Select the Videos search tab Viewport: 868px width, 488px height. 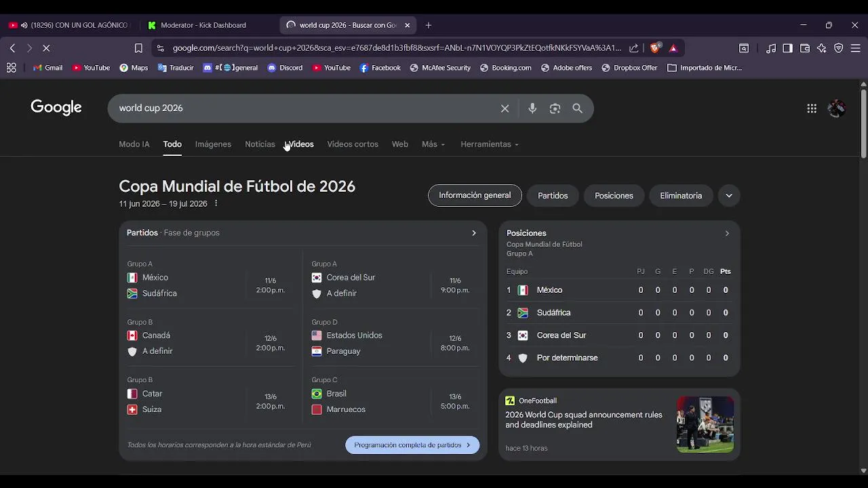pos(301,144)
